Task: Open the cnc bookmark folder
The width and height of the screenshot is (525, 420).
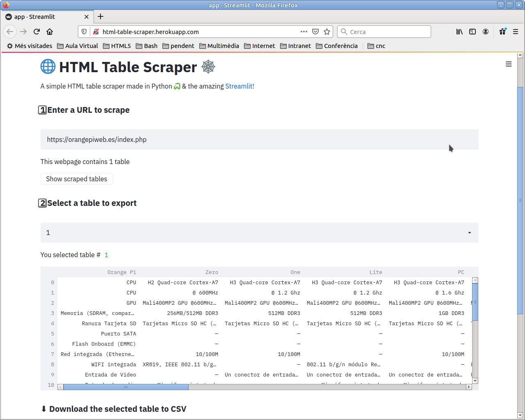Action: pyautogui.click(x=377, y=46)
